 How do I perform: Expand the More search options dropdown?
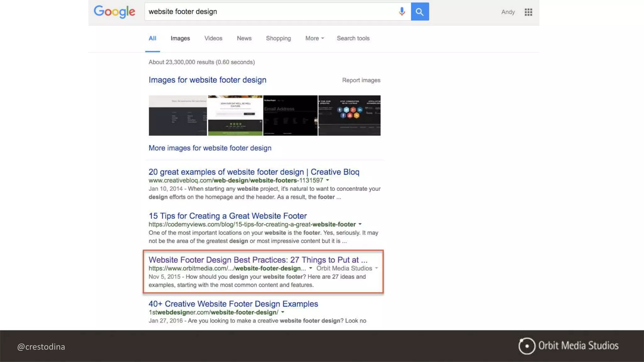[x=314, y=38]
